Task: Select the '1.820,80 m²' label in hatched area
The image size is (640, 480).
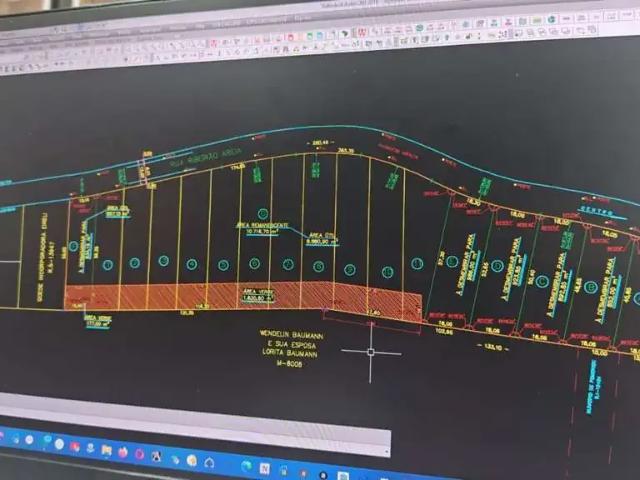Action: pos(258,298)
